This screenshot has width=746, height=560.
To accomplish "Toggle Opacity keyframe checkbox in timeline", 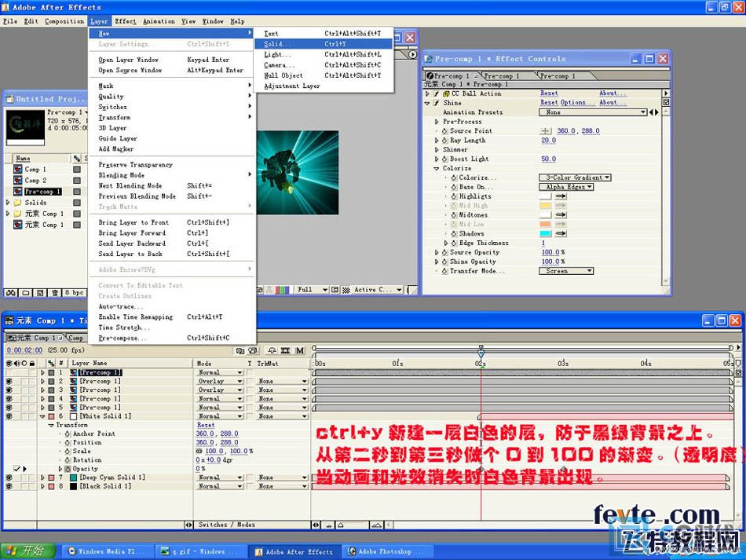I will tap(16, 469).
